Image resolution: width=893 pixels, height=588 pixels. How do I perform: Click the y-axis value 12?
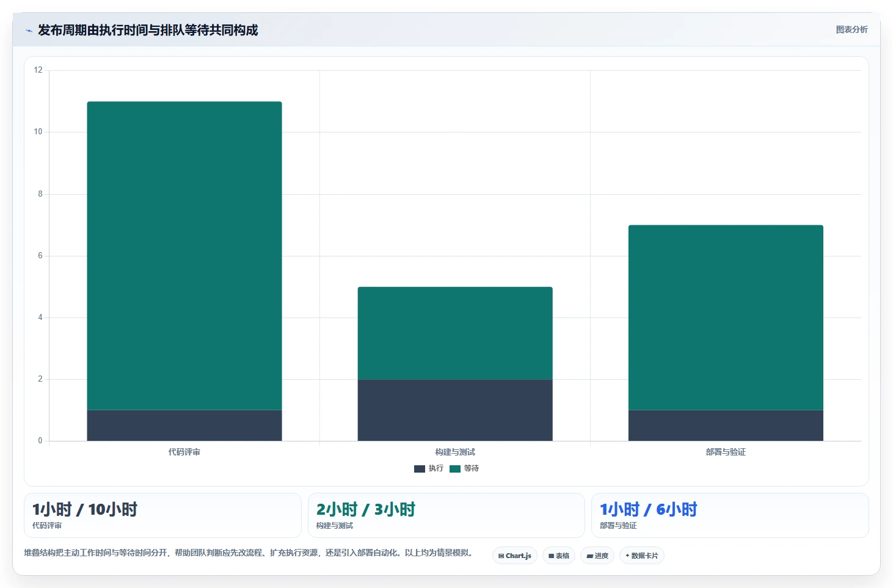click(38, 70)
